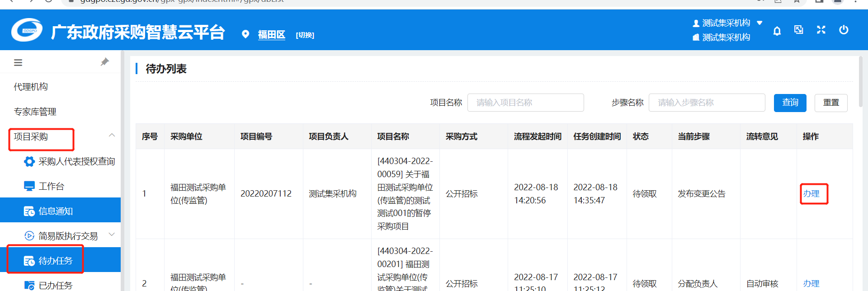Collapse the 项目采购 menu section

112,136
